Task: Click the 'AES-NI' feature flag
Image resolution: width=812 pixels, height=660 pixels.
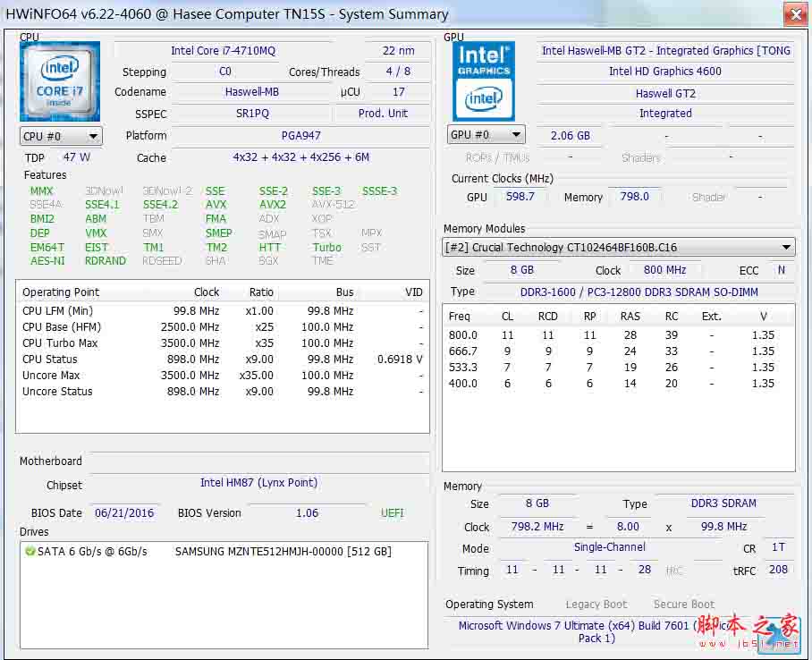Action: pyautogui.click(x=47, y=260)
